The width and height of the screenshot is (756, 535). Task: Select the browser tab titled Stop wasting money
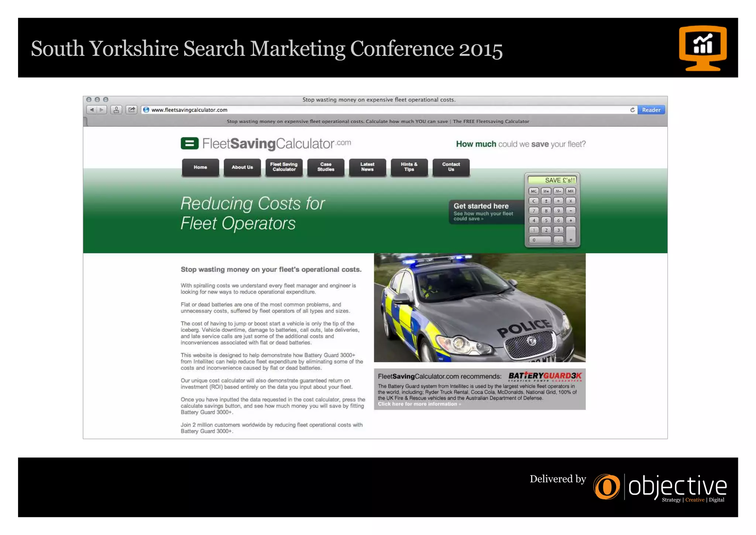[378, 121]
